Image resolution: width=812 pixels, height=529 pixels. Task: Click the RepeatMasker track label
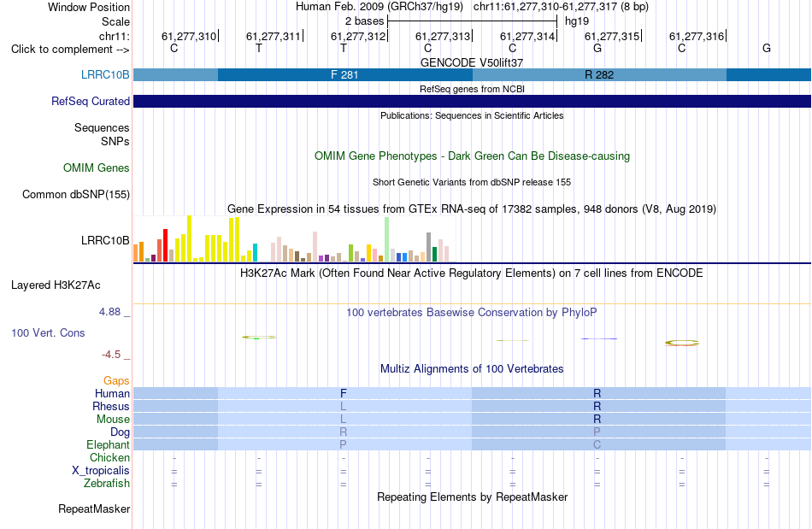pos(94,508)
